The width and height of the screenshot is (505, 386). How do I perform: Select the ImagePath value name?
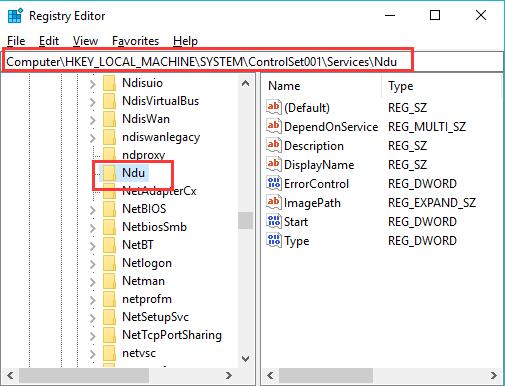coord(312,203)
